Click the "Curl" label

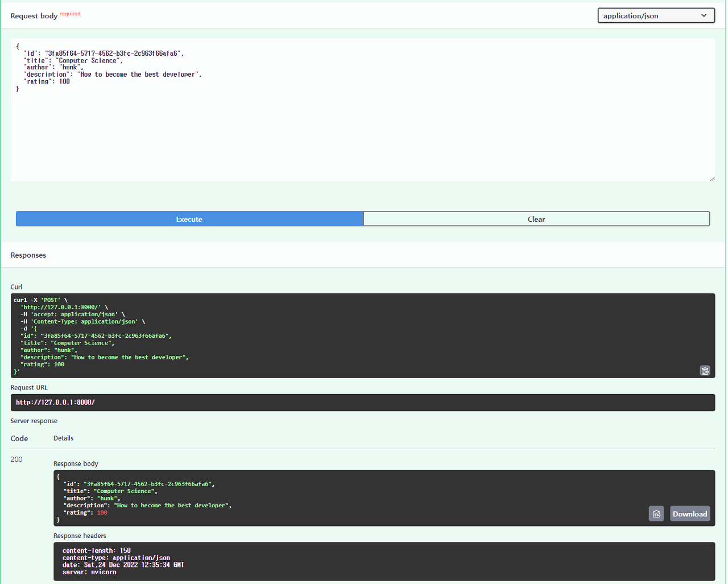click(x=16, y=287)
